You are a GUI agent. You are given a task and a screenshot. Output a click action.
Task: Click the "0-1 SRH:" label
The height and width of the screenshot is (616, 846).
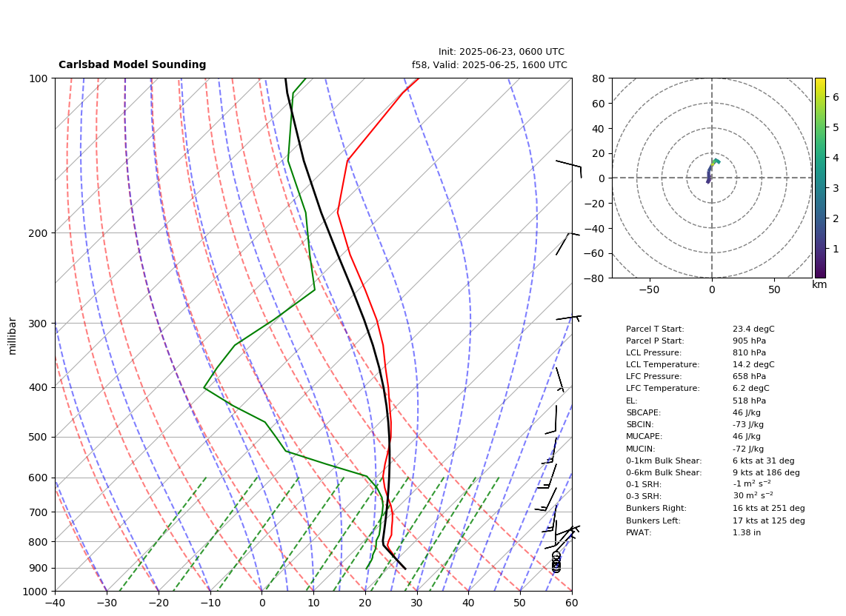point(644,484)
